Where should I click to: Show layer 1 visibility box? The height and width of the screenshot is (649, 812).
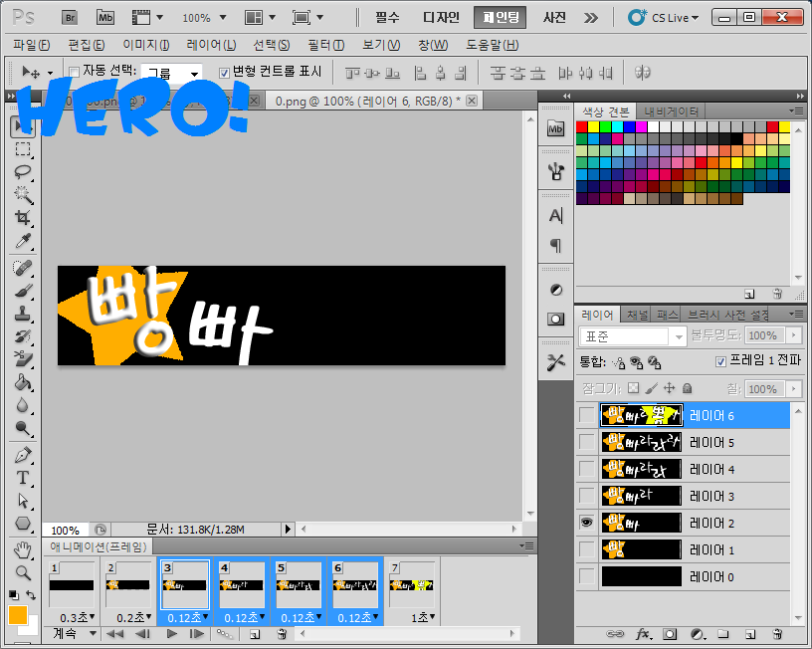[x=586, y=549]
